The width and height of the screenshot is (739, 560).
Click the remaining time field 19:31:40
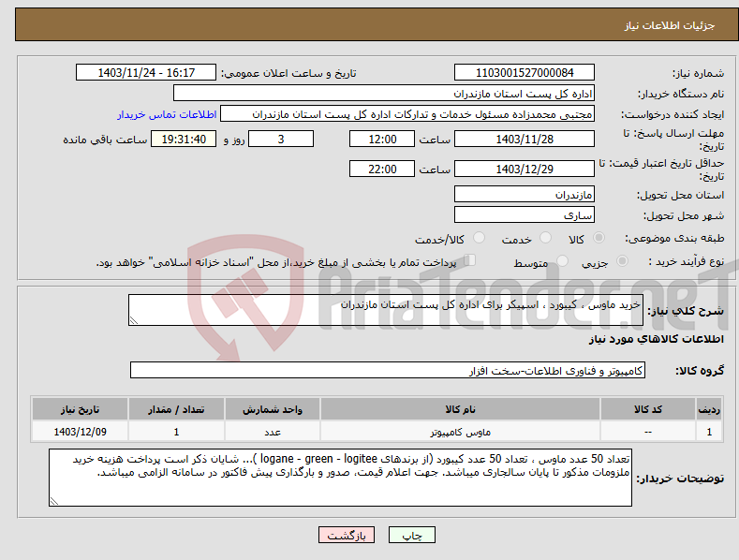184,139
